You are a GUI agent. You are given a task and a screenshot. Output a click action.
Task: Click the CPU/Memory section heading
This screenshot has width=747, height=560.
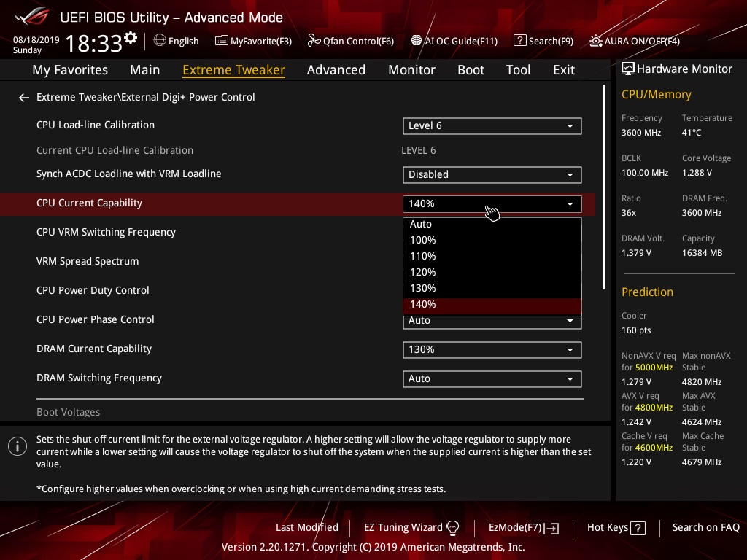pyautogui.click(x=657, y=95)
